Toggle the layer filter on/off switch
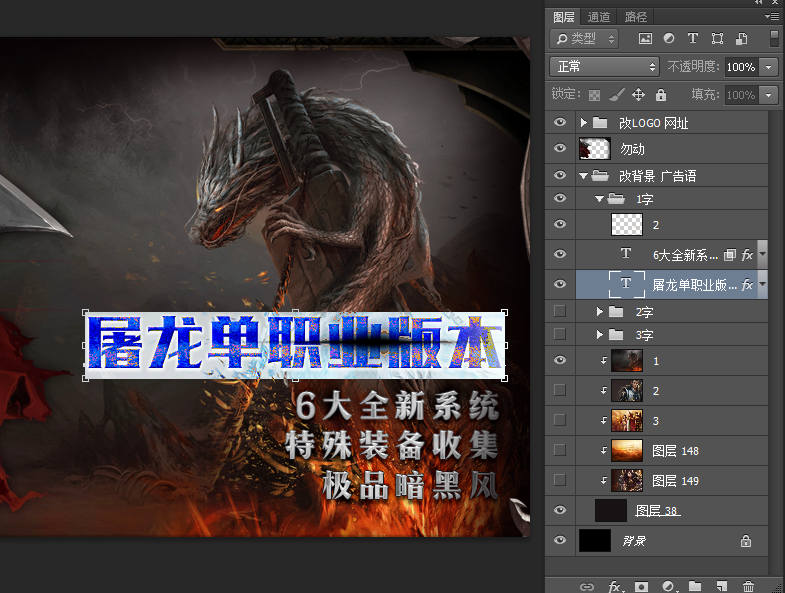Viewport: 785px width, 593px height. pyautogui.click(x=774, y=39)
